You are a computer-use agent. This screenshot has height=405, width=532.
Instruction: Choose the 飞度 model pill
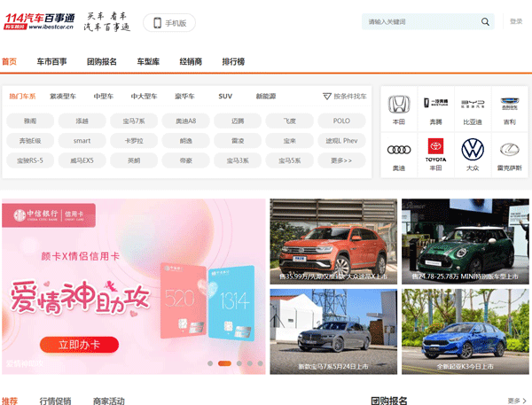(290, 121)
